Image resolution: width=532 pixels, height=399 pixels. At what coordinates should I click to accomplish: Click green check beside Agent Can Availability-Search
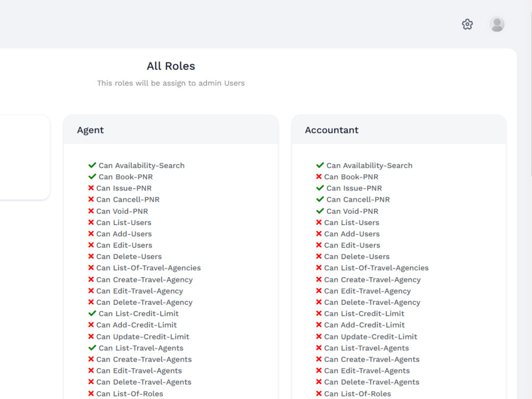[92, 165]
